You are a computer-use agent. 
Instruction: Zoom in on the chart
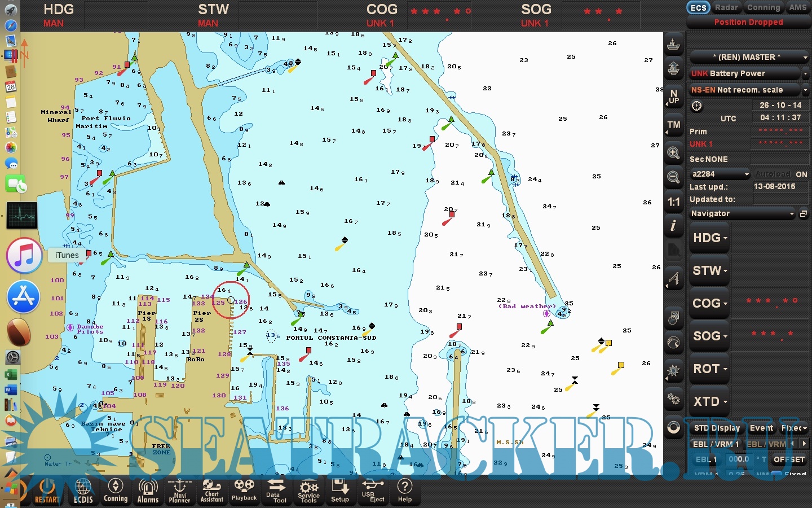[x=673, y=152]
